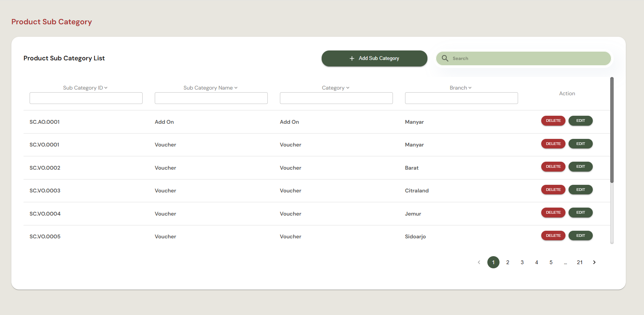
Task: Click the Sub Category ID filter box
Action: [x=86, y=98]
